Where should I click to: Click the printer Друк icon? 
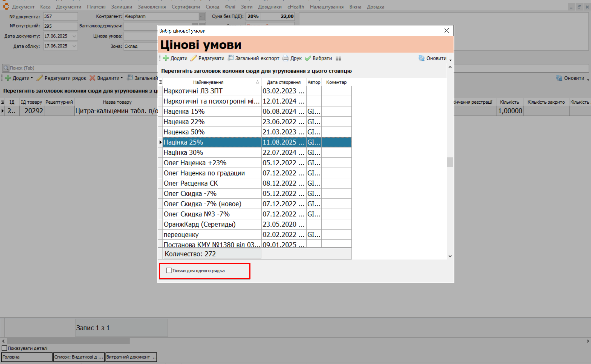point(286,58)
